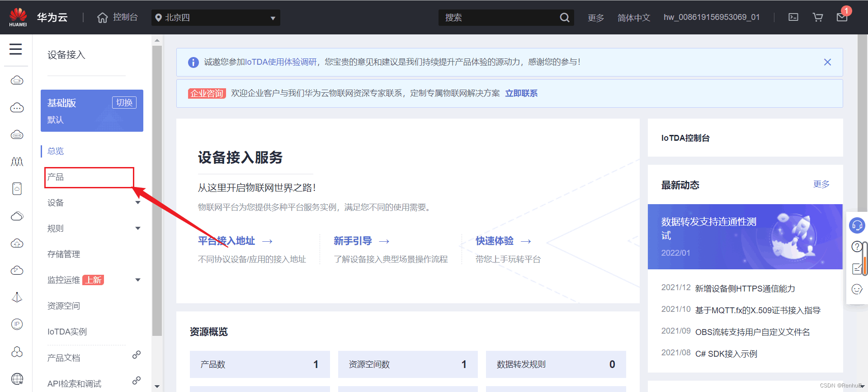This screenshot has width=868, height=392.
Task: Click the globe icon in left rail
Action: point(17,378)
